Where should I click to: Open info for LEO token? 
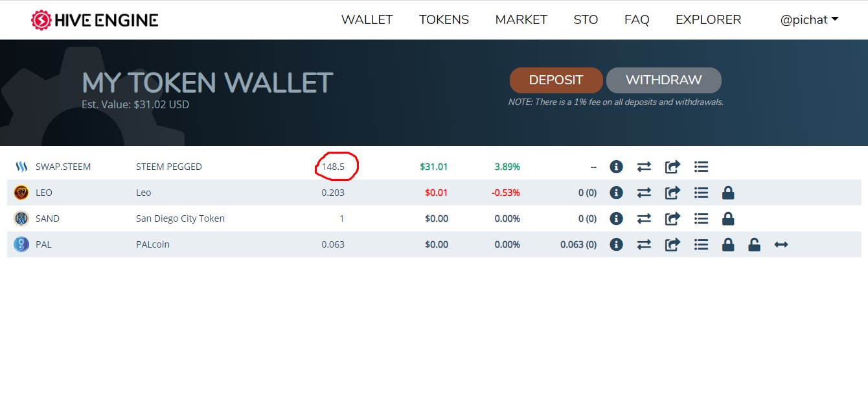(x=616, y=193)
